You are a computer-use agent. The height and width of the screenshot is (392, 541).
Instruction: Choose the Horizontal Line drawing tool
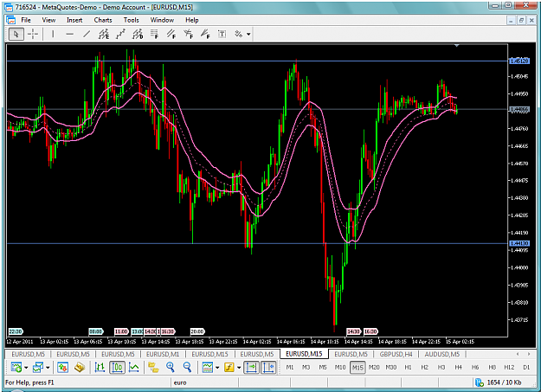click(70, 34)
